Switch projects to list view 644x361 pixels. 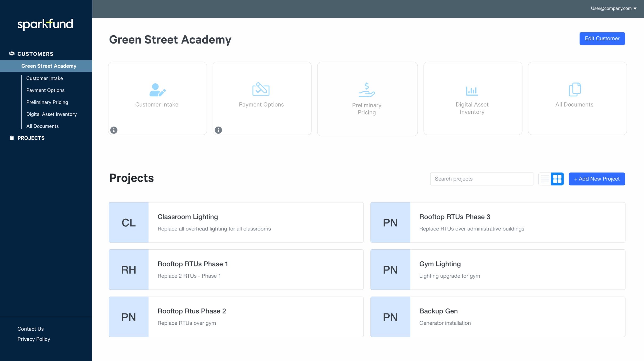[544, 179]
